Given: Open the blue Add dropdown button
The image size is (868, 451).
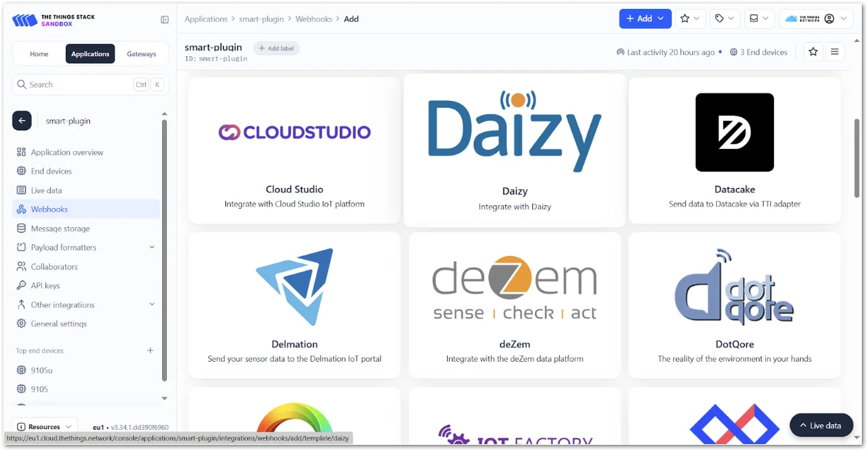Looking at the screenshot, I should pyautogui.click(x=646, y=19).
